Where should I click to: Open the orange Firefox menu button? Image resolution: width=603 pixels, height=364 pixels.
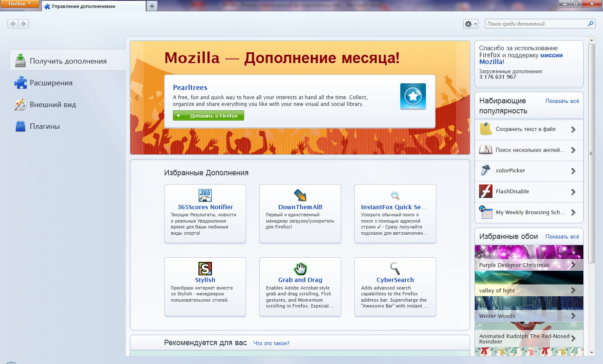19,4
